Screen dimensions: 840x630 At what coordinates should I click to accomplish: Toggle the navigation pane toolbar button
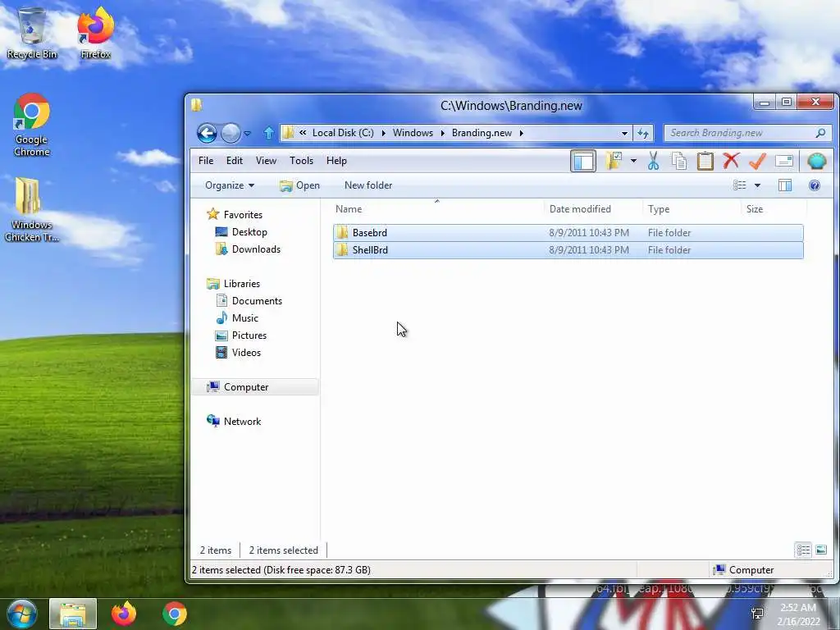point(583,162)
